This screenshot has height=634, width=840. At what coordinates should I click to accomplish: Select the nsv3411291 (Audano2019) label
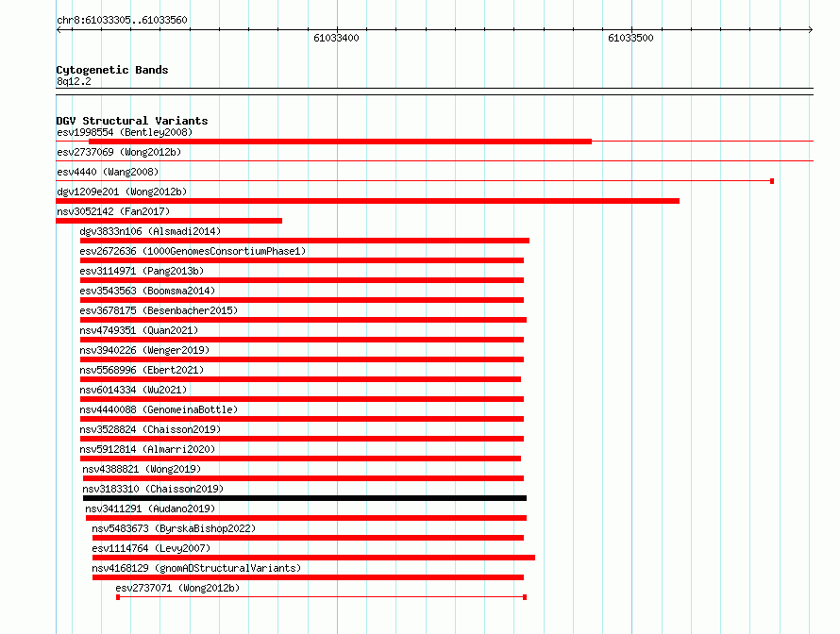(x=150, y=509)
